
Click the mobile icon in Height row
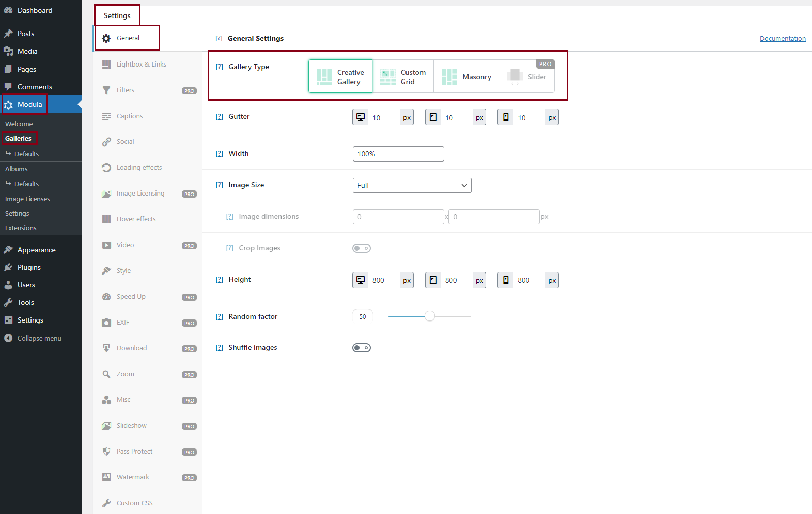click(506, 280)
